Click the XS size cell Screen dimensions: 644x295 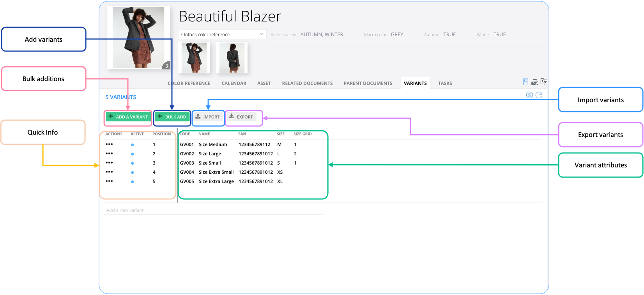pos(280,172)
